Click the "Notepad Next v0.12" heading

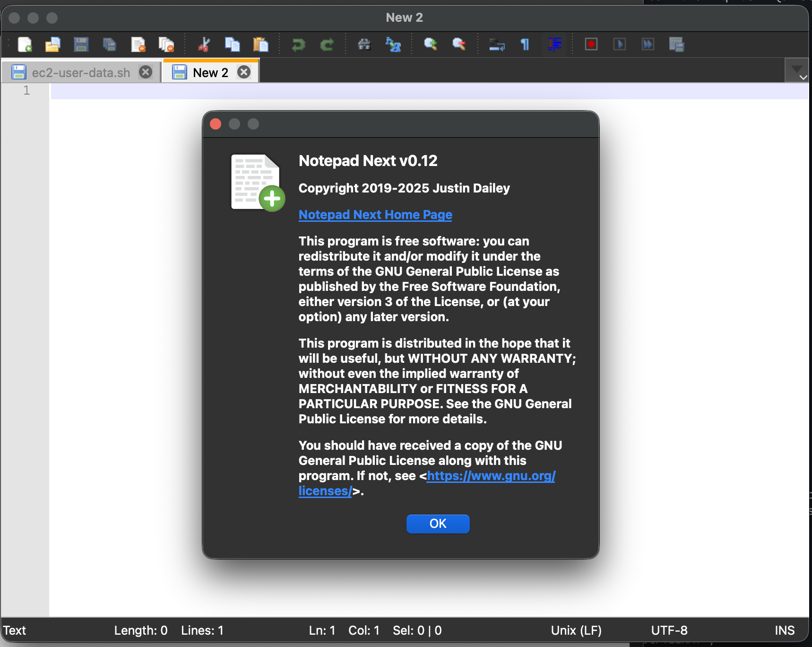[x=368, y=161]
